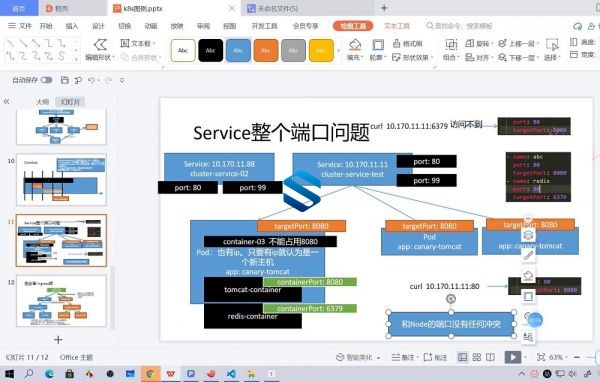The height and width of the screenshot is (382, 600).
Task: Open the 编辑形状 edit shape tool
Action: pyautogui.click(x=99, y=50)
